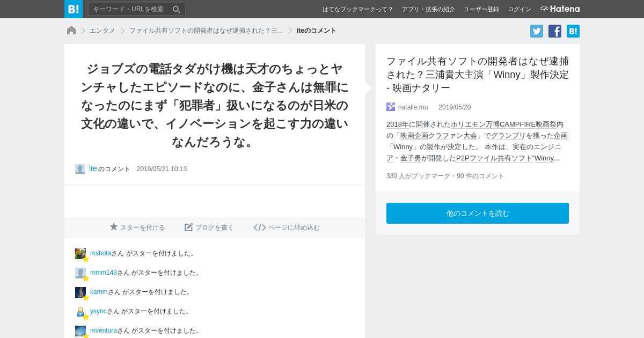Click the iteのコメント breadcrumb text
The width and height of the screenshot is (644, 338).
click(317, 31)
